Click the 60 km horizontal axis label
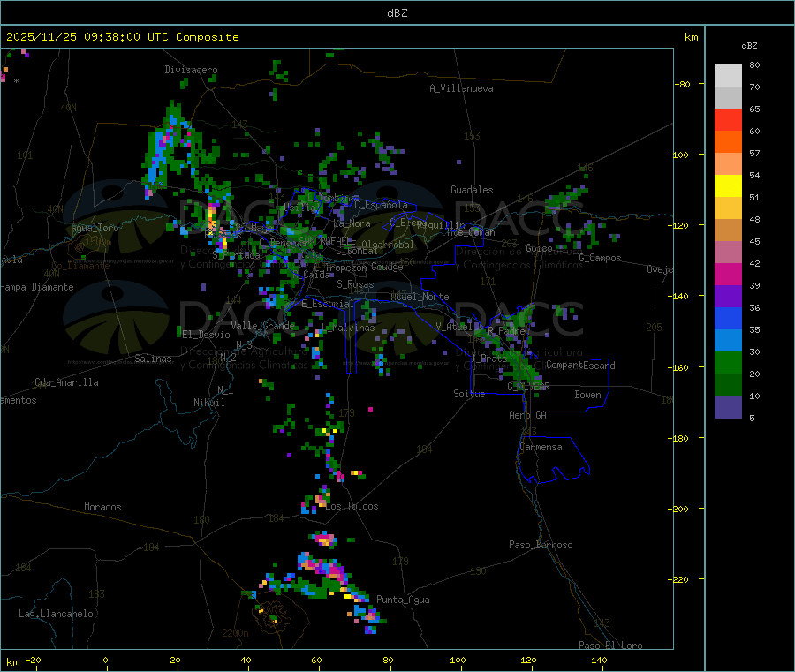 tap(316, 660)
